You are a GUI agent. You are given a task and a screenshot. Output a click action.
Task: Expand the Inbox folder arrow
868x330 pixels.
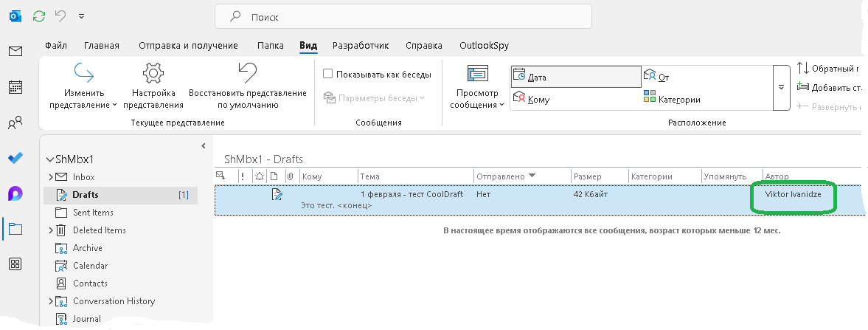[x=50, y=177]
